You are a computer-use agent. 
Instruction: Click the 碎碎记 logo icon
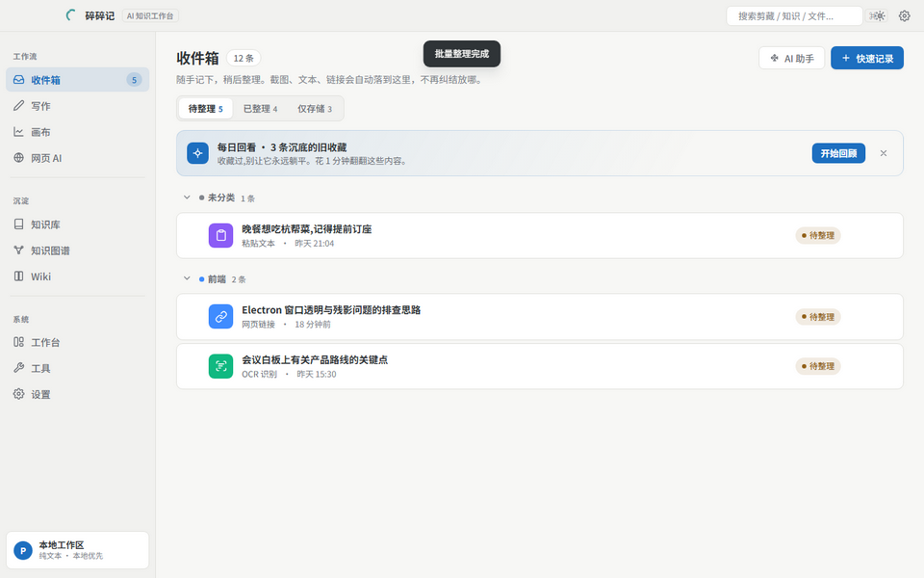click(x=70, y=15)
